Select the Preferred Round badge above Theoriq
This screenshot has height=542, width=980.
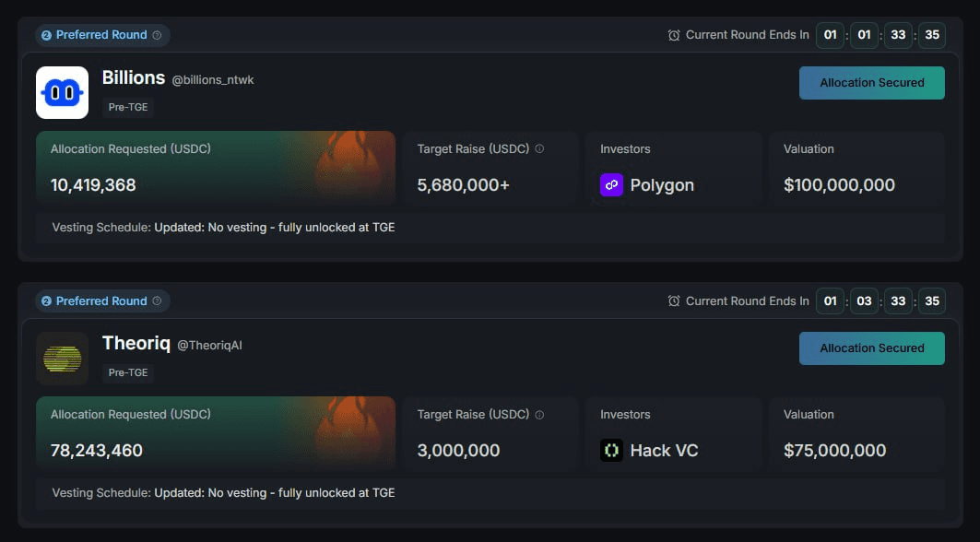(x=102, y=300)
